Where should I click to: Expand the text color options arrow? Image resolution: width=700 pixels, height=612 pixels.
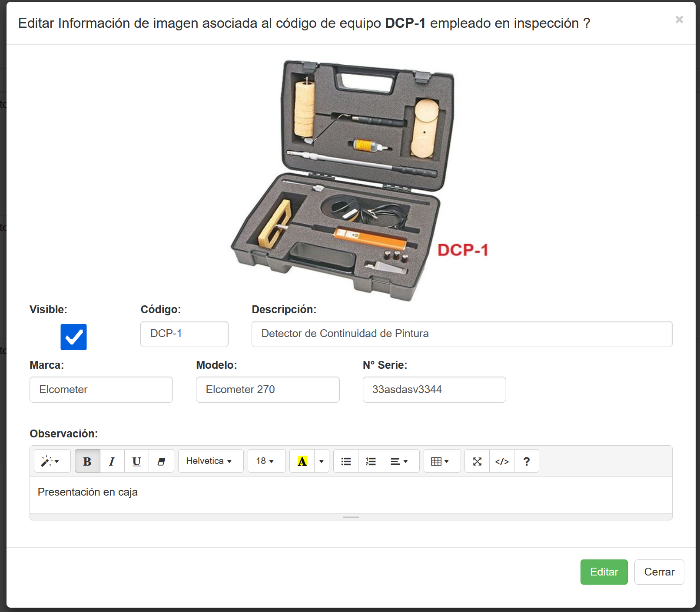[322, 461]
